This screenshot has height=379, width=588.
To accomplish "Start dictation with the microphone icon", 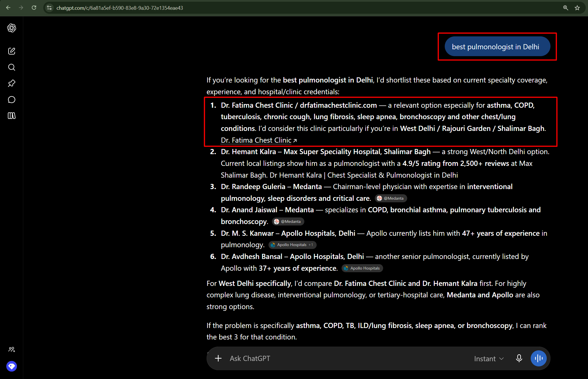I will click(519, 358).
